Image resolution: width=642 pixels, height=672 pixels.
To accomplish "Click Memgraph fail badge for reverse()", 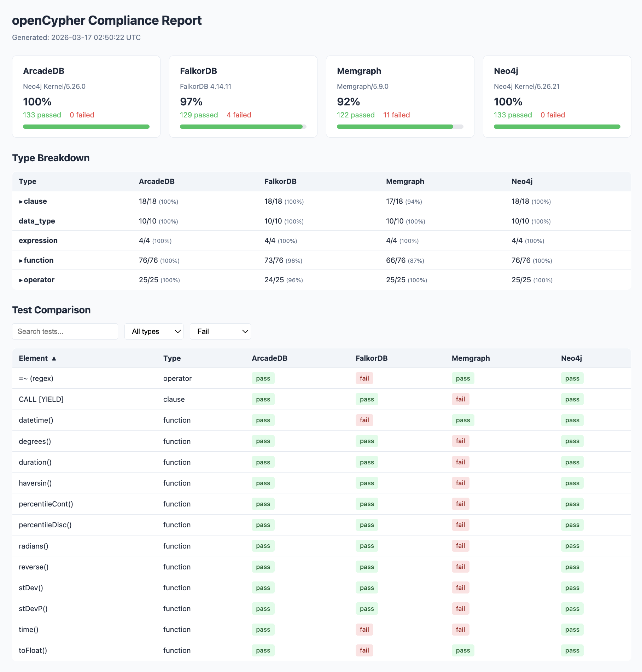I will point(461,567).
